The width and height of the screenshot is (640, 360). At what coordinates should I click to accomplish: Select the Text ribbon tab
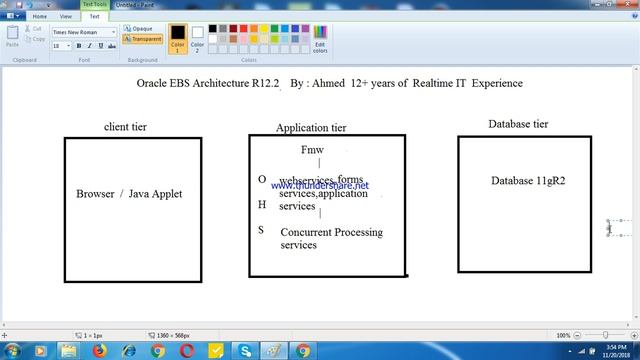point(94,16)
